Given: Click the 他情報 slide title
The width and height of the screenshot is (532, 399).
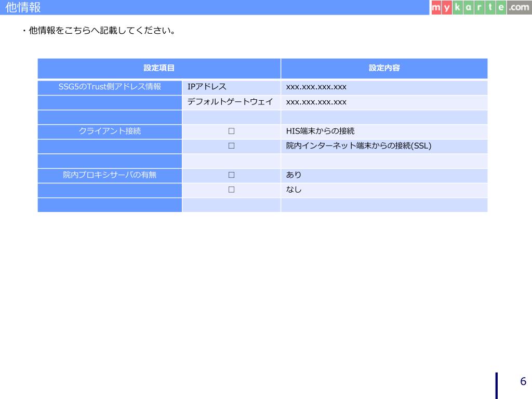Looking at the screenshot, I should click(23, 7).
